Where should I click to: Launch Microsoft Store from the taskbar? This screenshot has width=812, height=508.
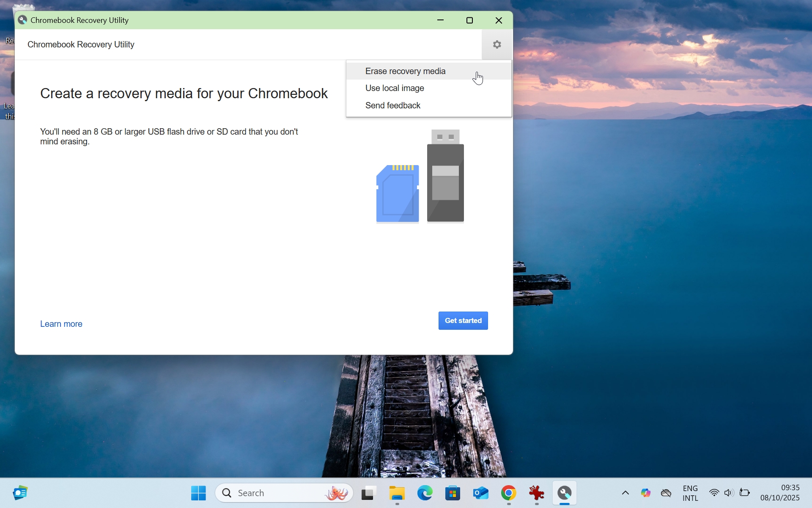[x=453, y=493]
